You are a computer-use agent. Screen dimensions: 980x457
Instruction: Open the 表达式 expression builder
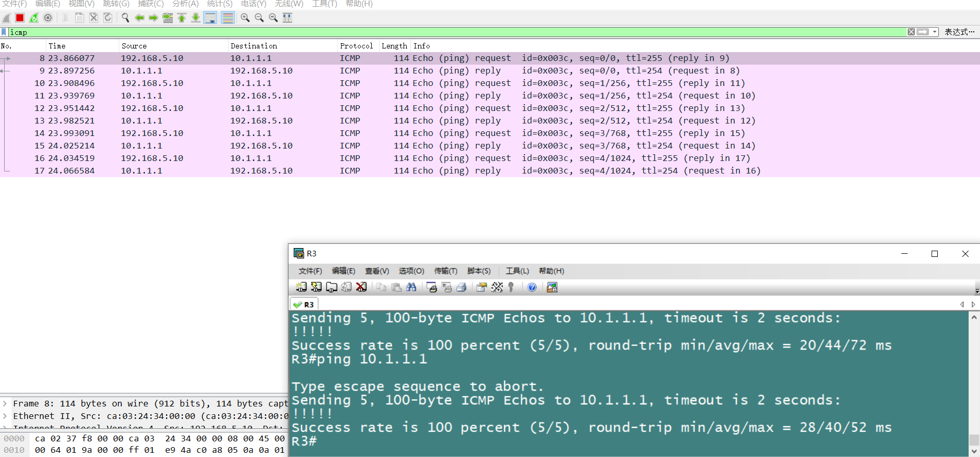coord(959,32)
